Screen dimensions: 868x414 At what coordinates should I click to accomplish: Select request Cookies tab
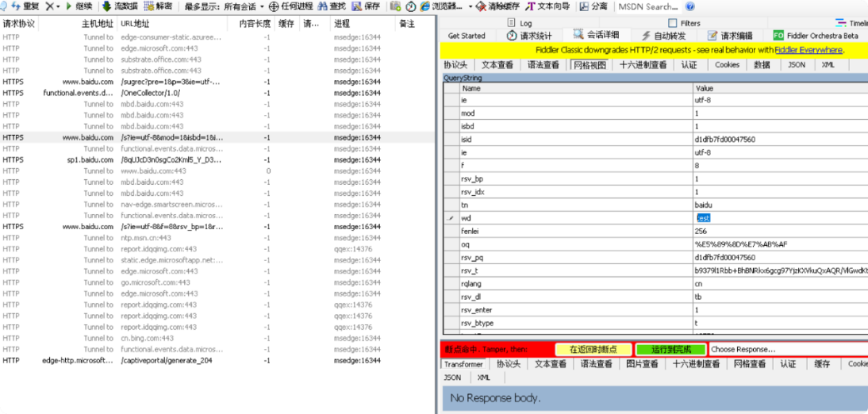727,65
